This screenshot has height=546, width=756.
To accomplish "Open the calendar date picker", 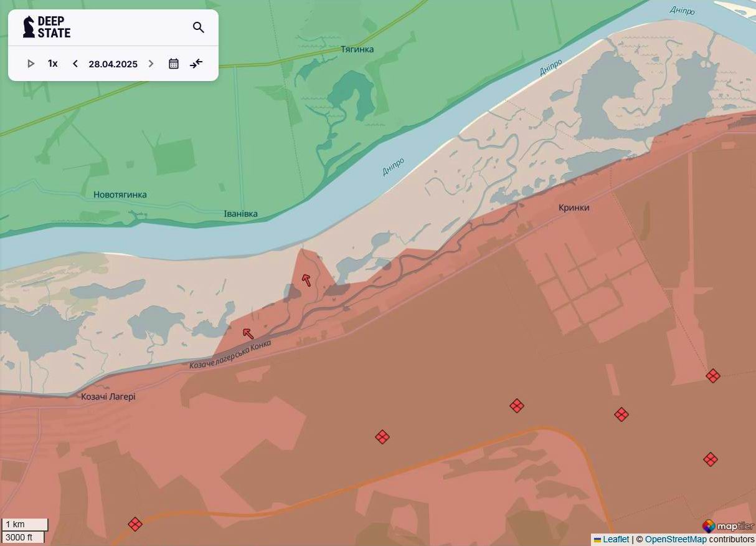I will tap(173, 63).
